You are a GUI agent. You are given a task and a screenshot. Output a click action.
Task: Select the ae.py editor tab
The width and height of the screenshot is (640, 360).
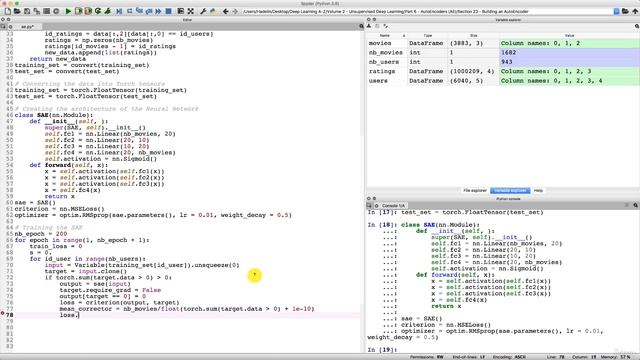click(x=27, y=27)
